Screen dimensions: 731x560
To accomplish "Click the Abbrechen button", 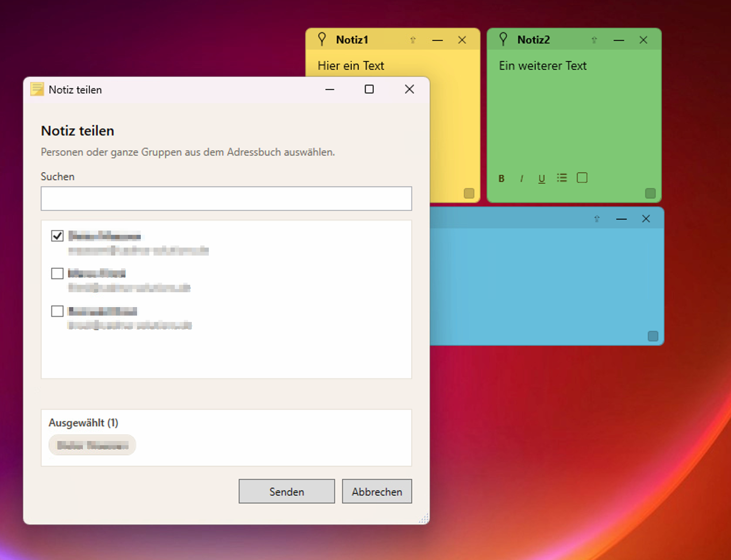I will [377, 491].
